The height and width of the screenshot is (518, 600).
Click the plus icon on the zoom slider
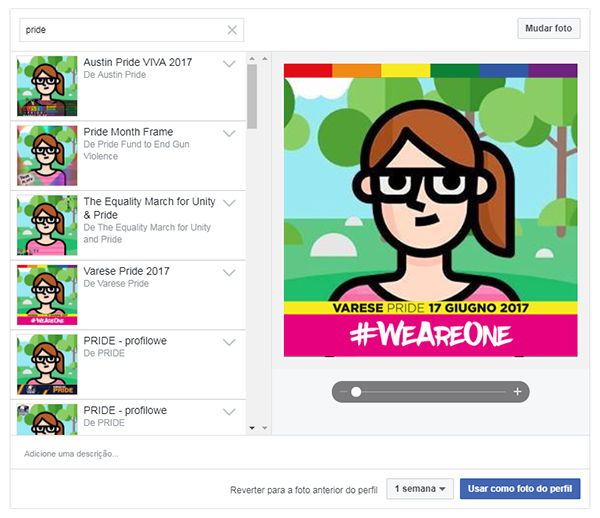click(517, 391)
